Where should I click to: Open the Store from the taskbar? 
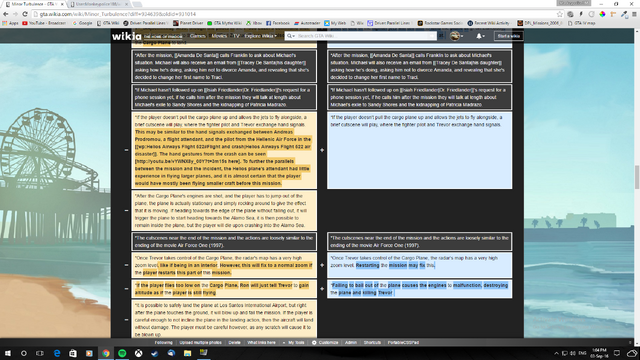(73, 353)
